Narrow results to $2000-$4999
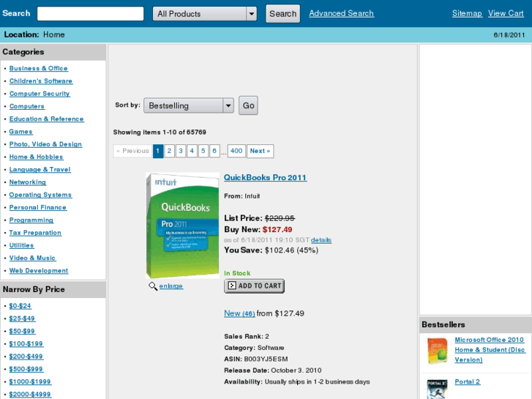The image size is (532, 399). tap(30, 395)
